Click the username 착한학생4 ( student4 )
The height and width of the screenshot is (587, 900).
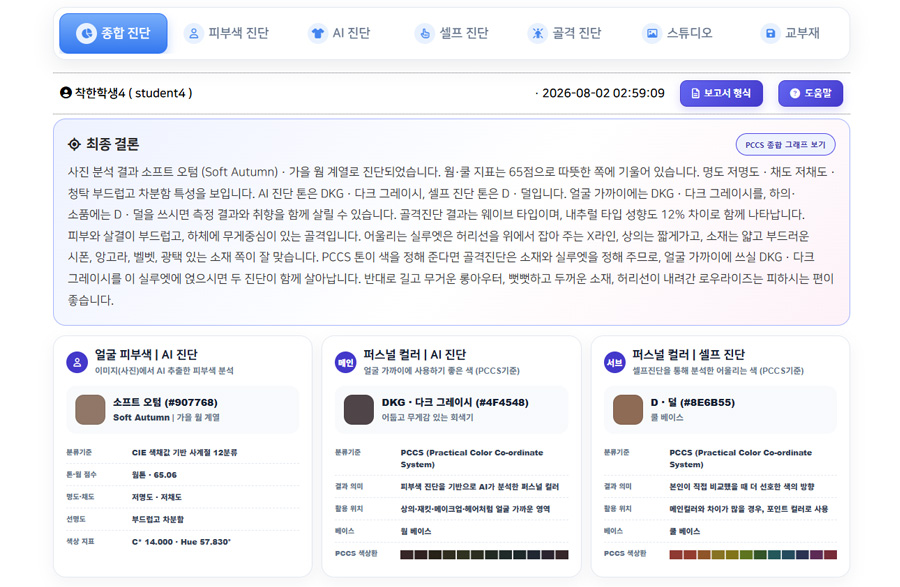134,93
